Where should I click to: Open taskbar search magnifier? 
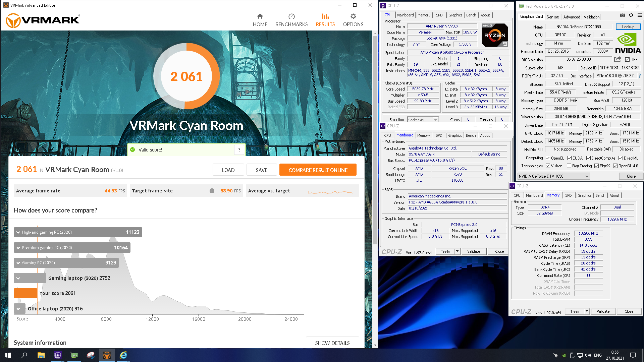[24, 355]
